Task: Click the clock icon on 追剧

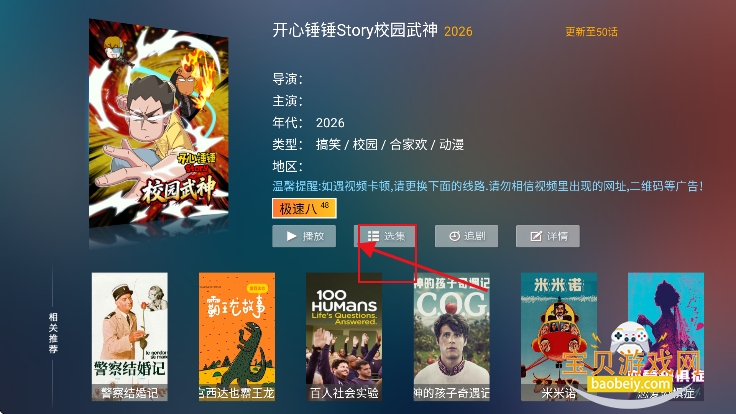Action: pyautogui.click(x=454, y=236)
